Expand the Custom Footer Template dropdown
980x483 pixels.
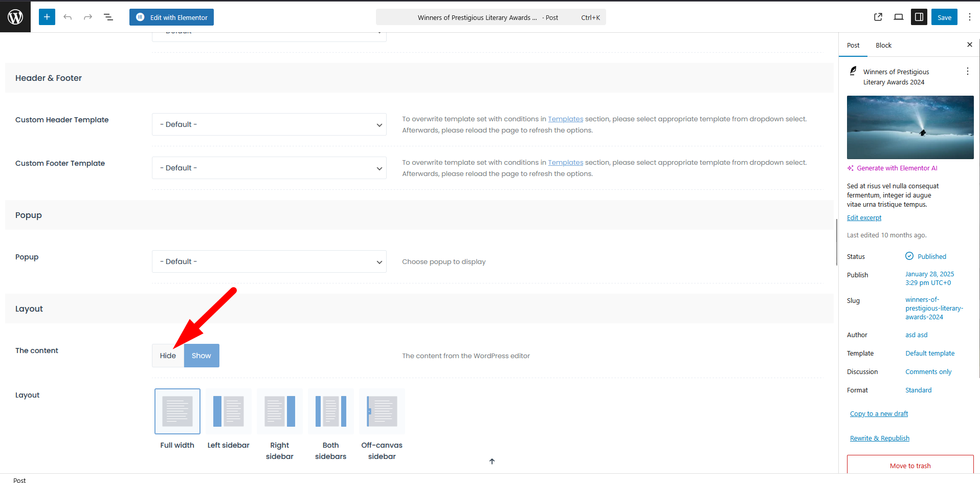tap(269, 168)
